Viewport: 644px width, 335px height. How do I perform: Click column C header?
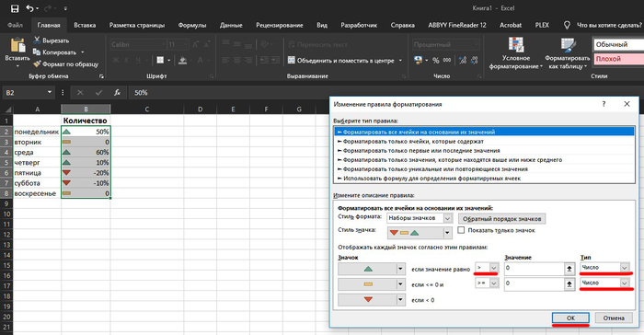pyautogui.click(x=147, y=110)
